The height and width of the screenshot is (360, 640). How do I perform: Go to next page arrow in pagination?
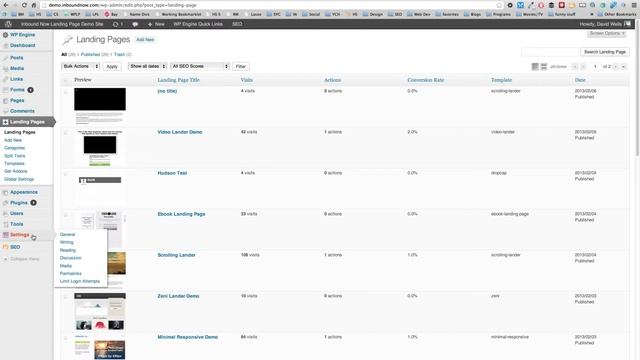[616, 67]
